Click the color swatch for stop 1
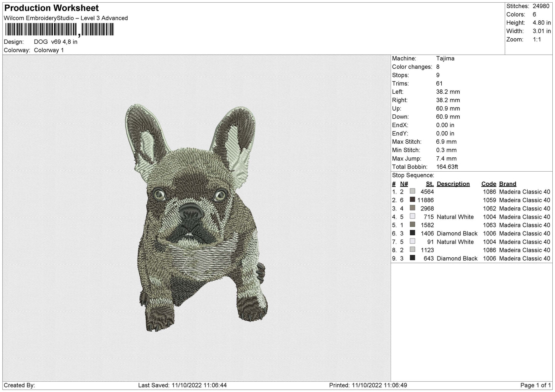The width and height of the screenshot is (555, 392). [413, 191]
